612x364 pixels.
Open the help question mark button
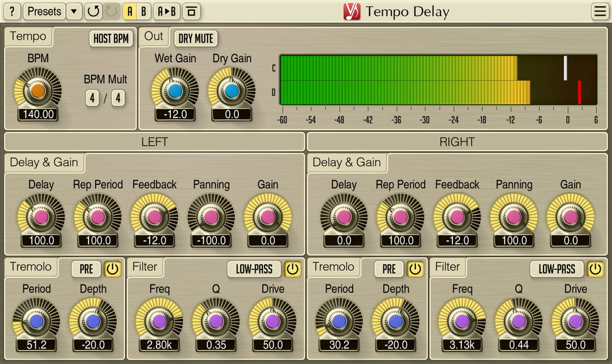[x=12, y=12]
